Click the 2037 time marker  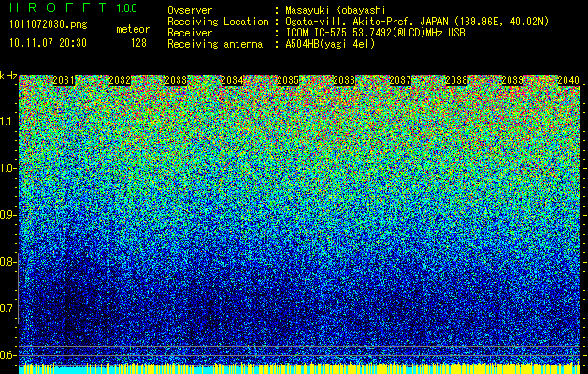pyautogui.click(x=400, y=80)
